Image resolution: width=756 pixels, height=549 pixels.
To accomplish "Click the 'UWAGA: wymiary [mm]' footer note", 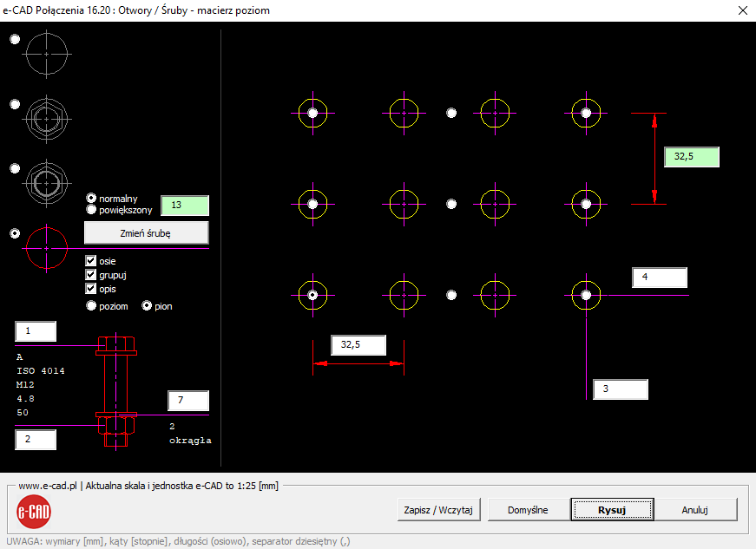I will click(x=179, y=541).
